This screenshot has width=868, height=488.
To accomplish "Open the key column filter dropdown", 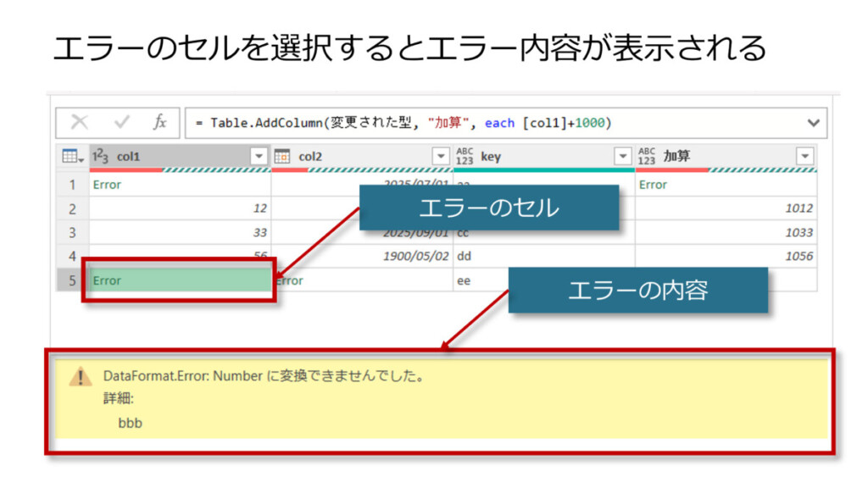I will (623, 157).
